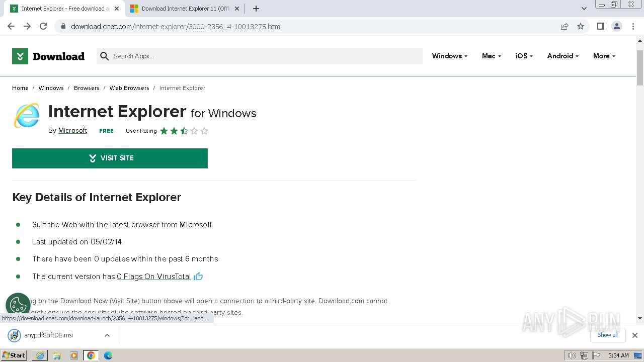Viewport: 644px width, 362px height.
Task: Click the VirusTotal thumbs-up icon
Action: point(198,276)
